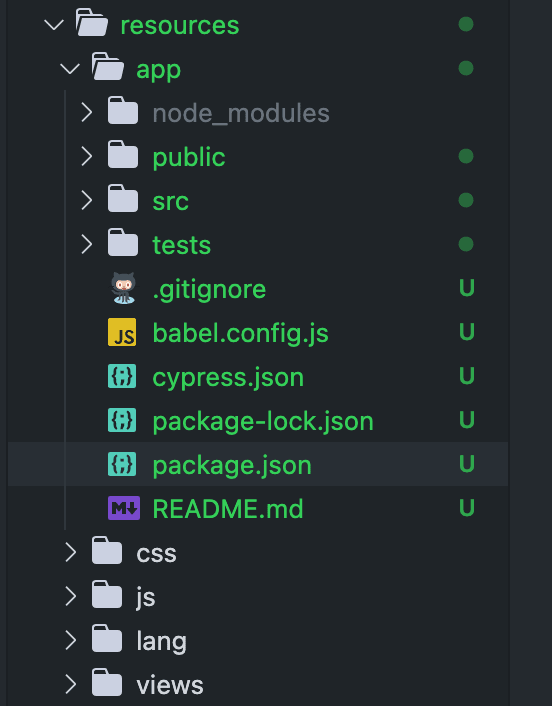Select the css folder name
This screenshot has width=552, height=706.
tap(156, 554)
